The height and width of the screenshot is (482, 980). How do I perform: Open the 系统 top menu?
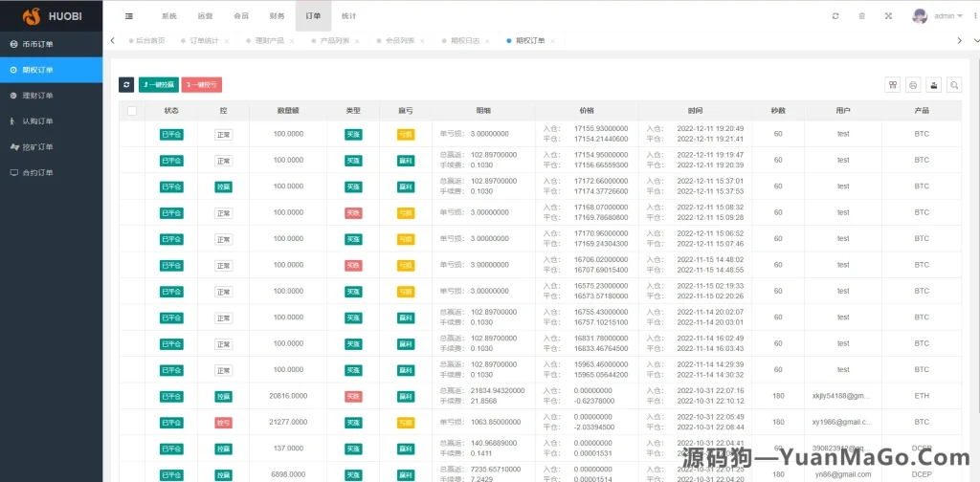[168, 16]
